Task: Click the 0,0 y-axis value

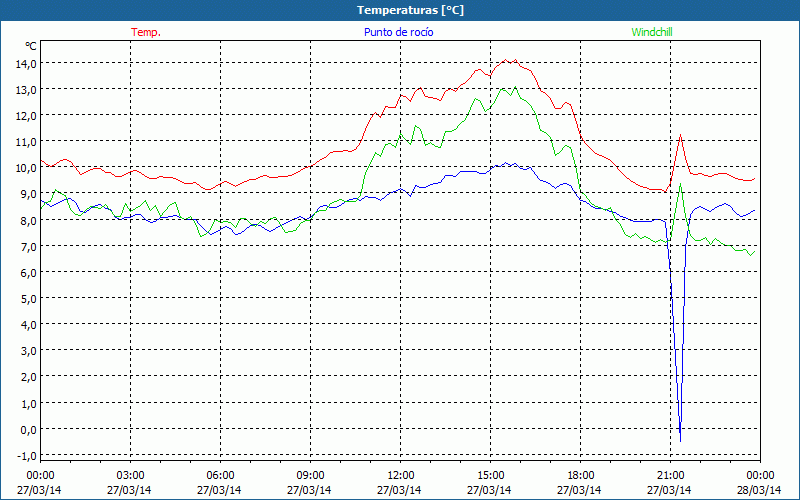Action: [x=29, y=430]
